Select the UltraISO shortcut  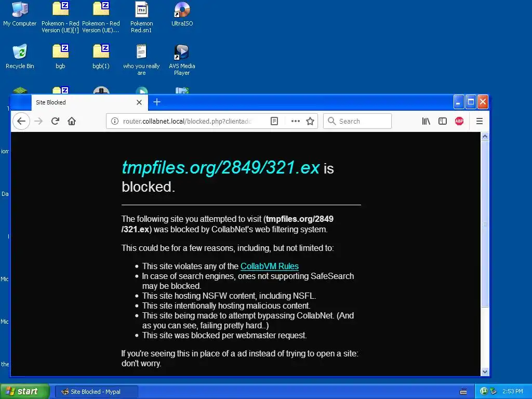(x=182, y=14)
